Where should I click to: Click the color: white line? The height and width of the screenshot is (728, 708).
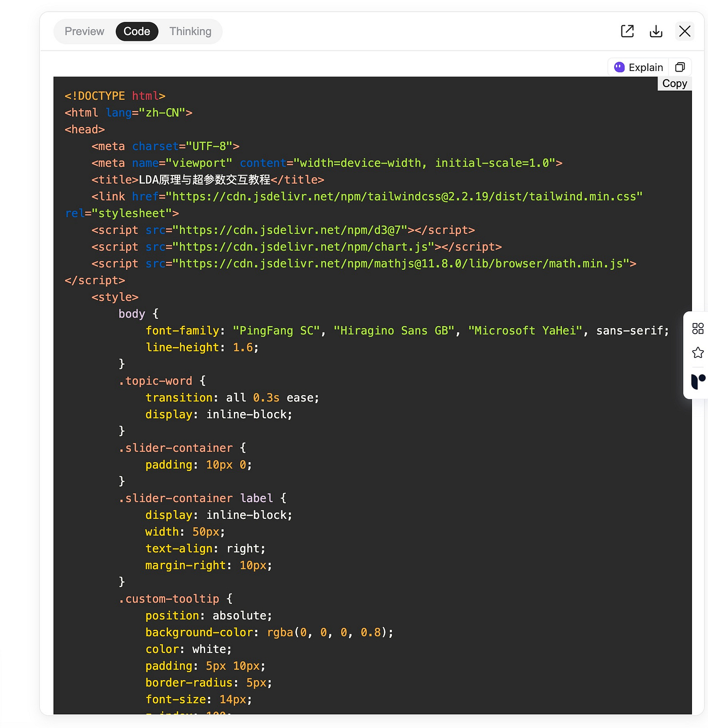click(x=189, y=649)
